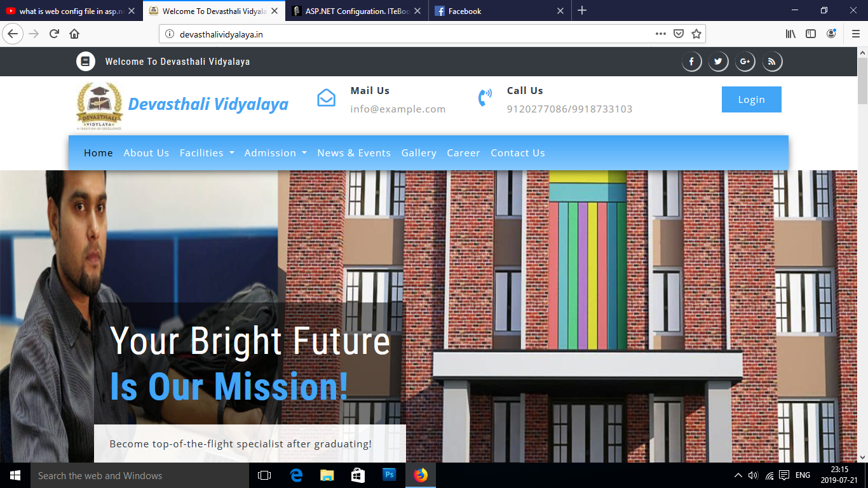The width and height of the screenshot is (868, 488).
Task: Open a new tab with plus button
Action: click(582, 10)
